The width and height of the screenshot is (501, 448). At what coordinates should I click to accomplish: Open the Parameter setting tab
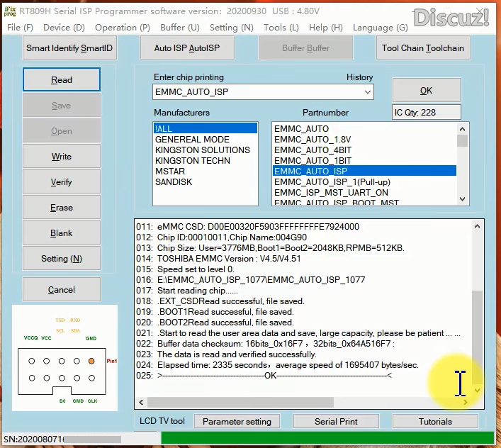click(237, 421)
